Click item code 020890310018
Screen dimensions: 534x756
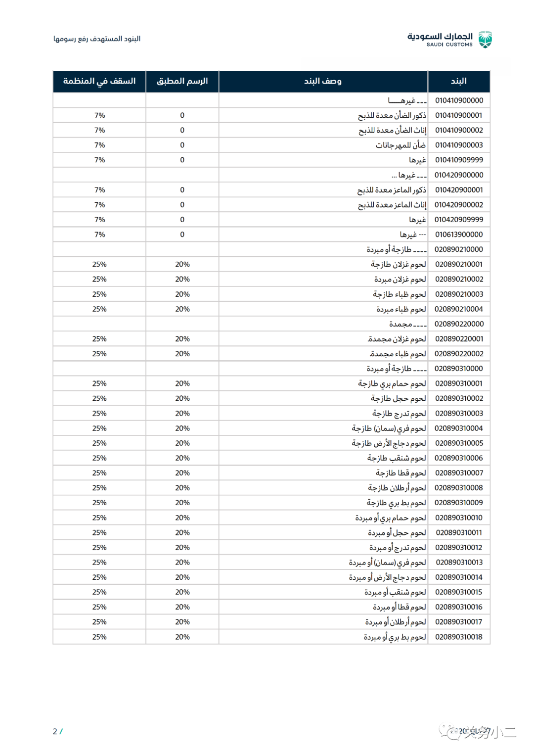458,637
